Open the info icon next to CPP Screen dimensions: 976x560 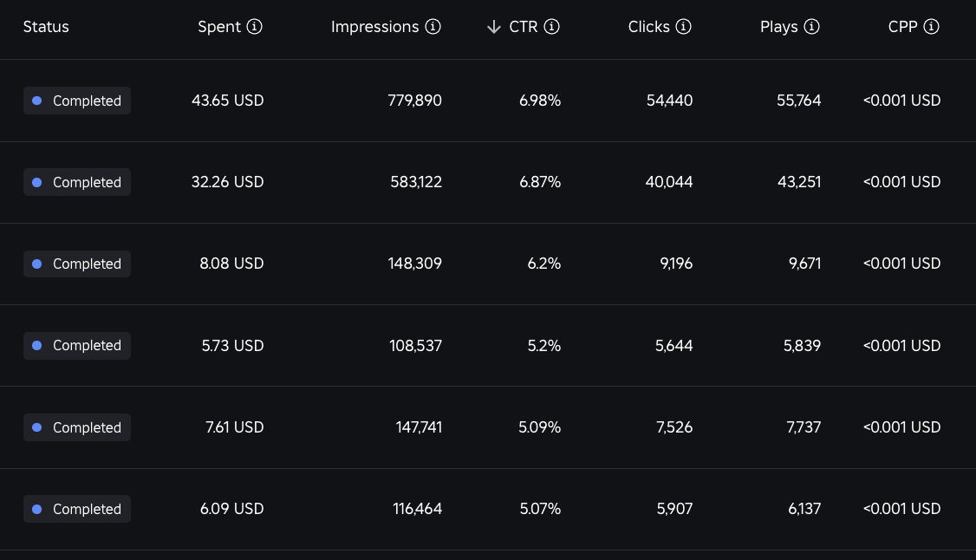tap(931, 27)
